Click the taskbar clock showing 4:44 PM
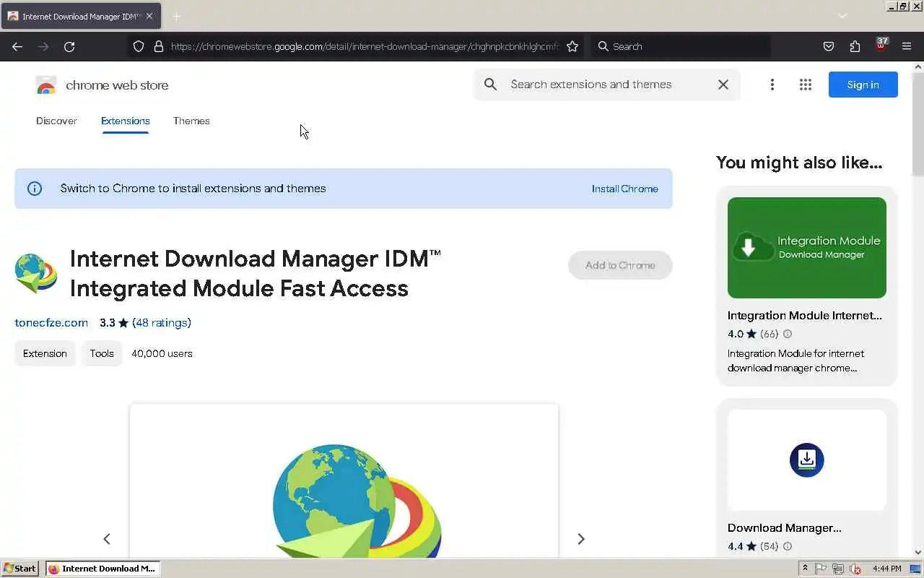The width and height of the screenshot is (924, 578). click(x=887, y=569)
